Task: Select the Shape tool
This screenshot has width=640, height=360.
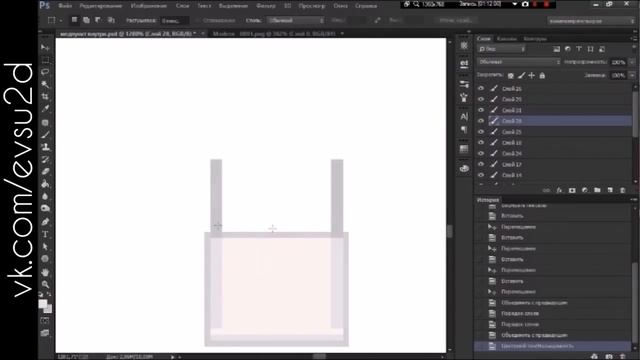Action: 45,259
